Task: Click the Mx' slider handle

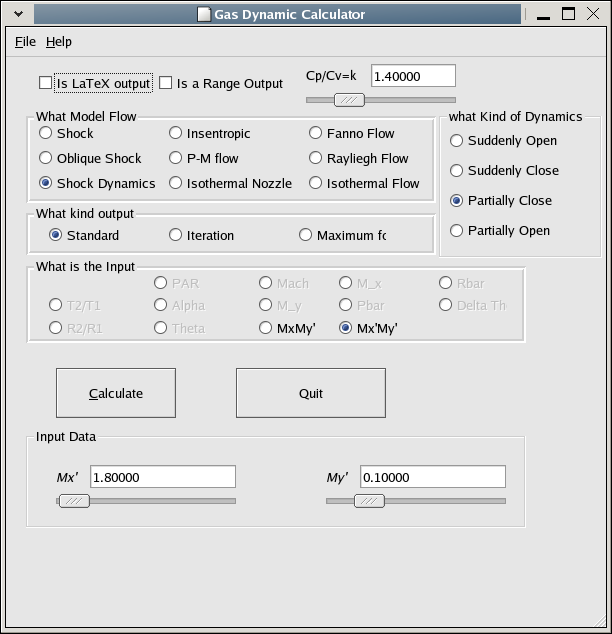Action: point(74,501)
